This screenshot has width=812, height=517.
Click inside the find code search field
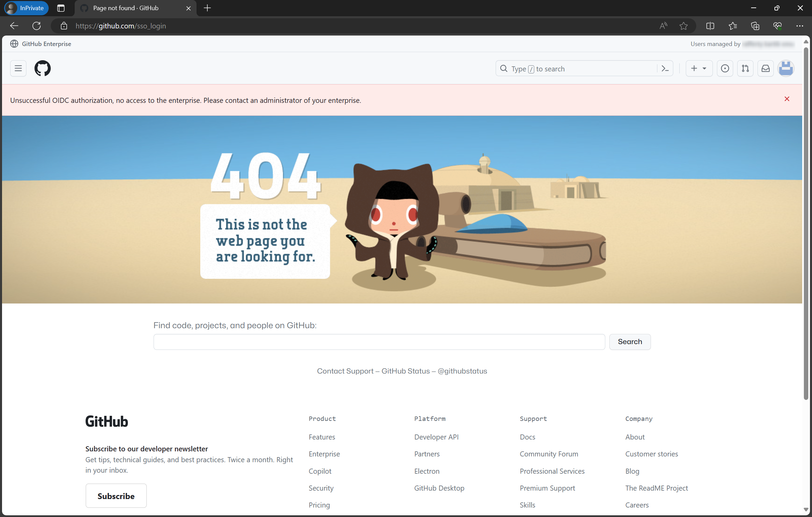(x=379, y=342)
